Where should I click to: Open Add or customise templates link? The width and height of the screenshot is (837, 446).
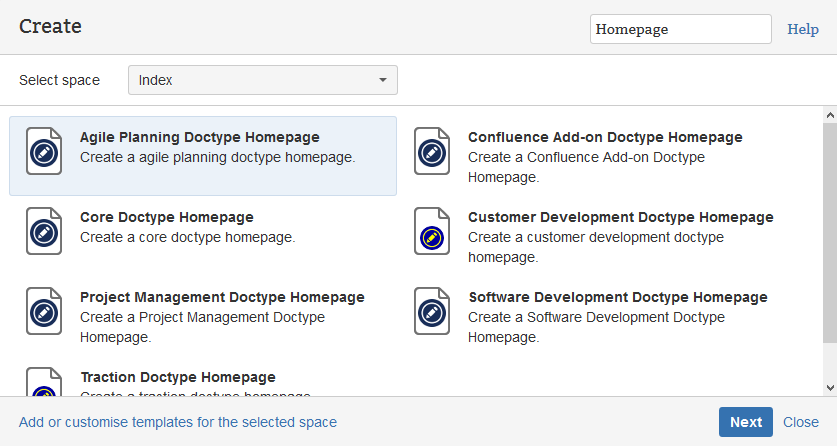178,422
